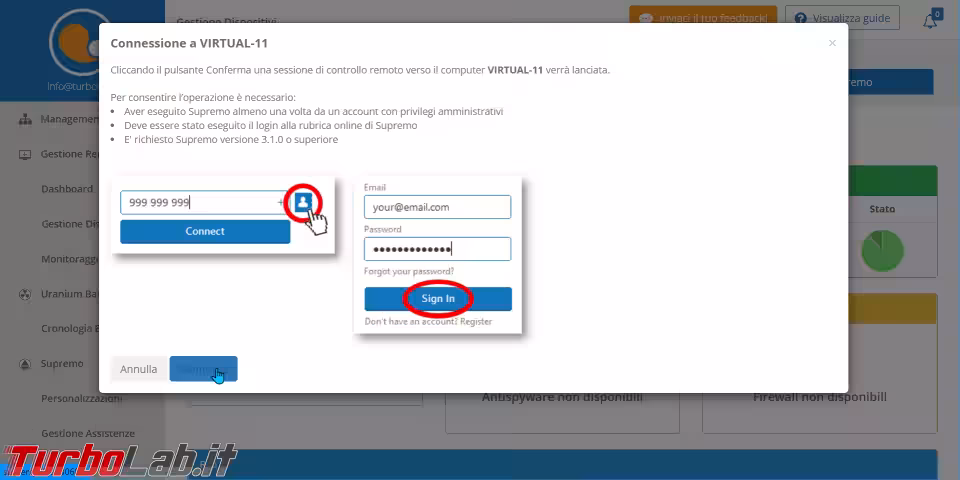Click the Visualizza guide button

pos(842,18)
